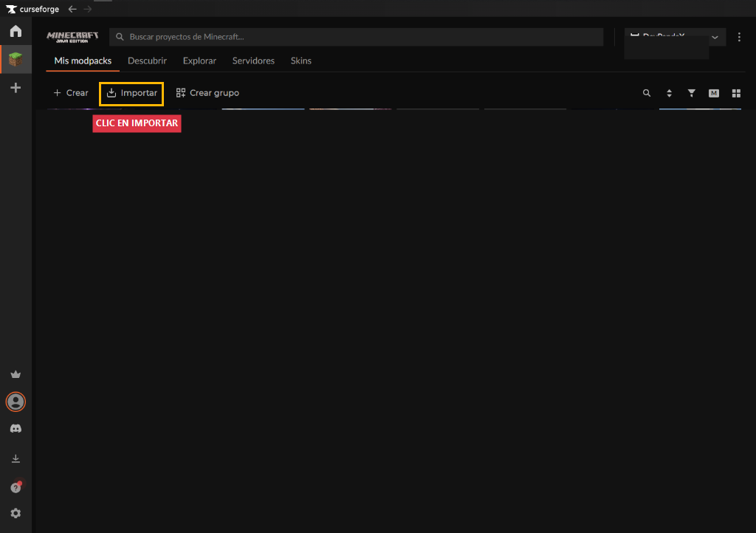Focus the Buscar proyectos de Minecraft search field
756x533 pixels.
(357, 37)
